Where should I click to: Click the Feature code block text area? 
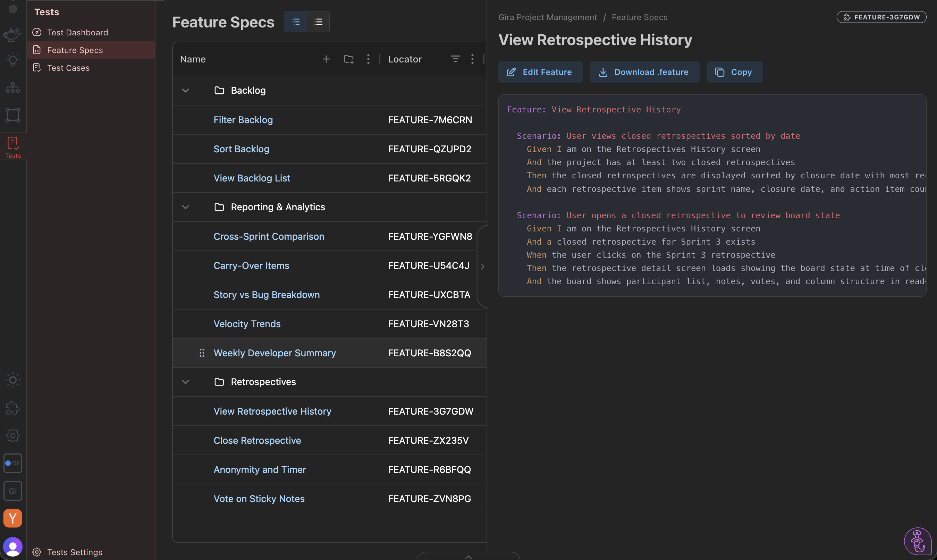click(712, 195)
